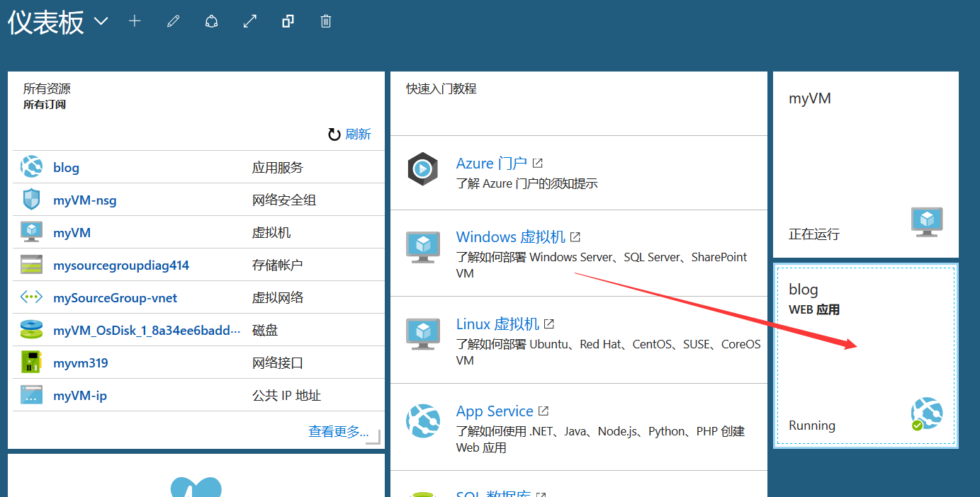Click the public IP address icon
This screenshot has width=980, height=497.
pyautogui.click(x=31, y=395)
